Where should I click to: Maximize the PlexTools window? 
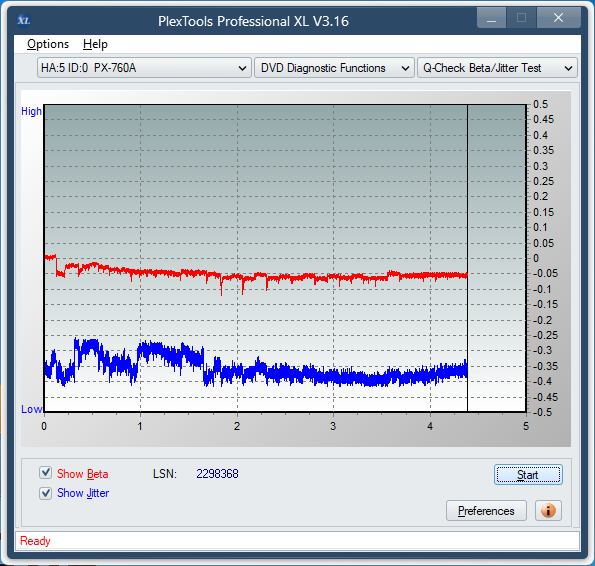coord(521,18)
